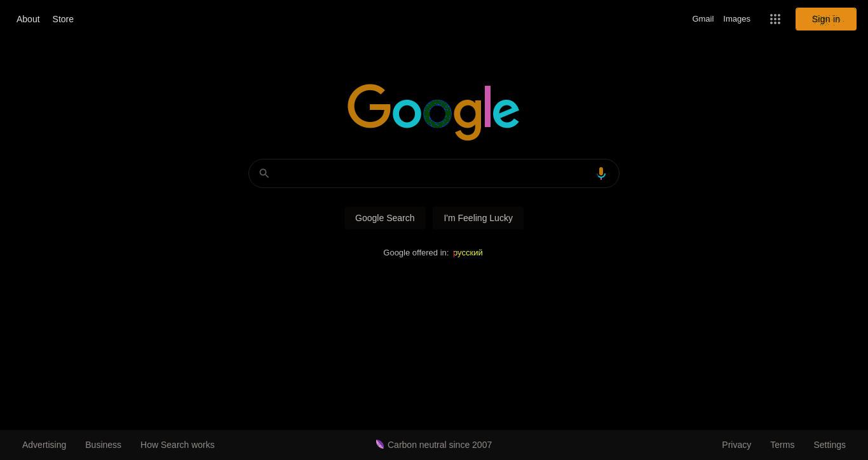The image size is (868, 460).
Task: Open the Privacy footer link
Action: coord(736,445)
